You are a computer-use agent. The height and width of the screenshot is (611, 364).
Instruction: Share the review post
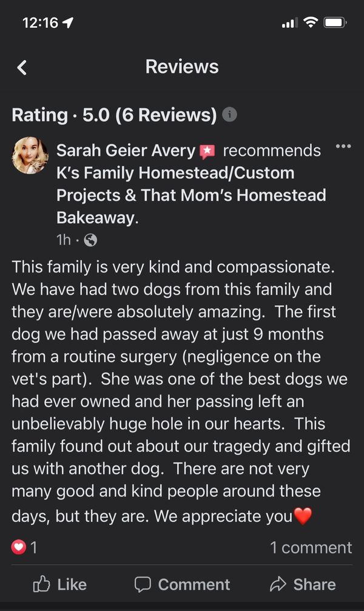point(302,584)
